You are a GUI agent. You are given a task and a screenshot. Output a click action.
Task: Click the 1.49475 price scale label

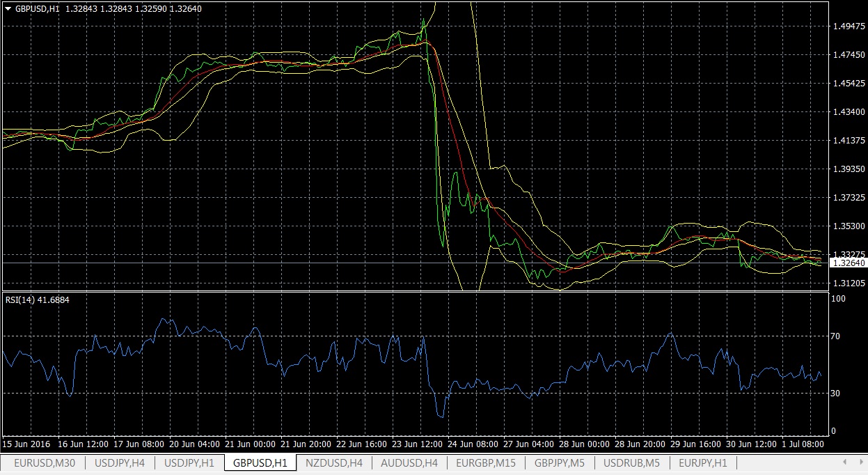pyautogui.click(x=848, y=26)
